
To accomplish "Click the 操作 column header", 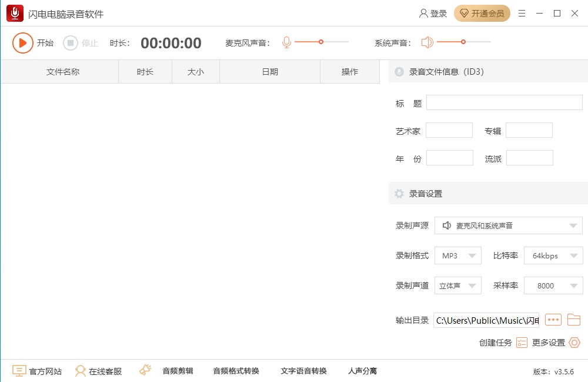I will 350,72.
